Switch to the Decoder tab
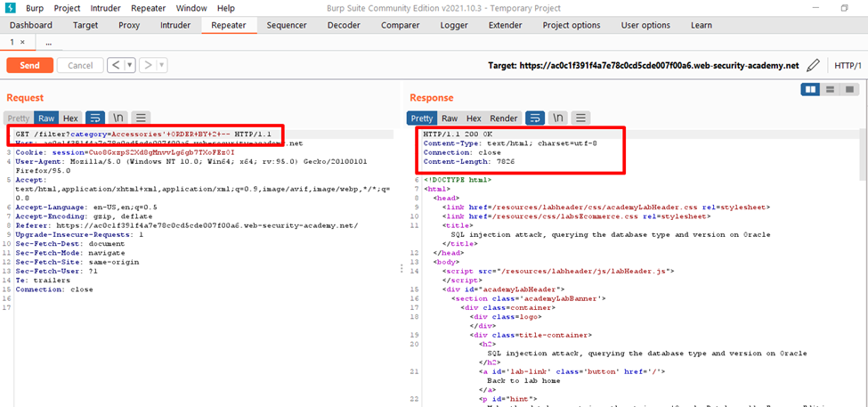 pos(344,26)
